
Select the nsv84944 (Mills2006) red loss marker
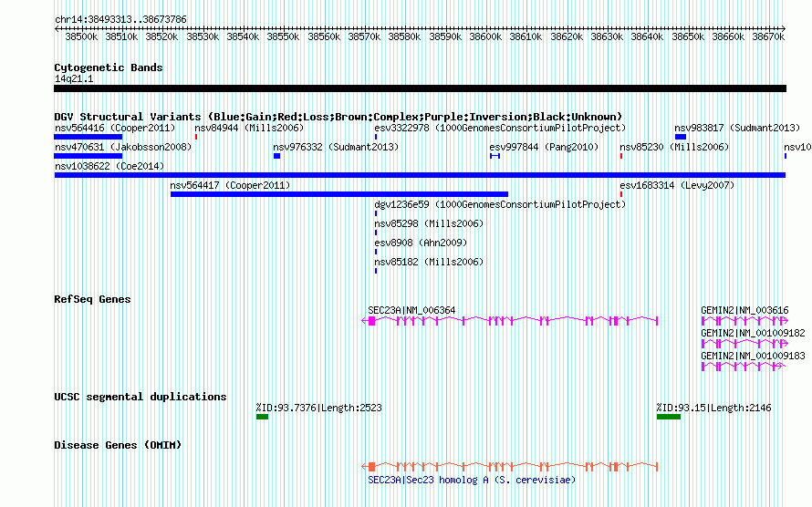[196, 137]
